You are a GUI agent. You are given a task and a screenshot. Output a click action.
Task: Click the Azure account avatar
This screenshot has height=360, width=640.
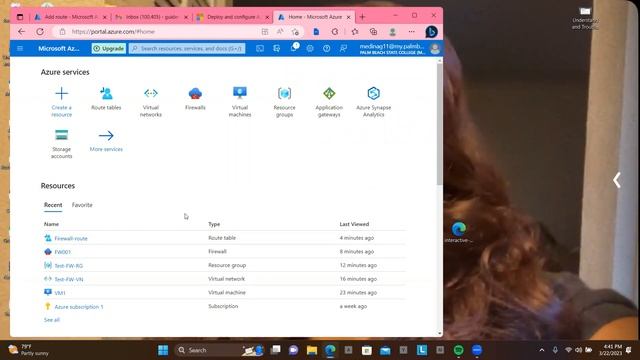pos(435,49)
